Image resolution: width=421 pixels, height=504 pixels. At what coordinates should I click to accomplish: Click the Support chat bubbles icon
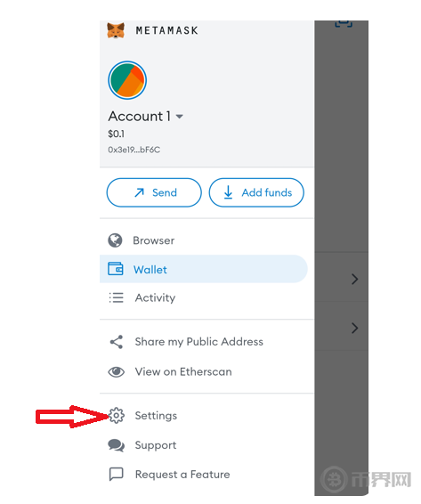pos(117,445)
